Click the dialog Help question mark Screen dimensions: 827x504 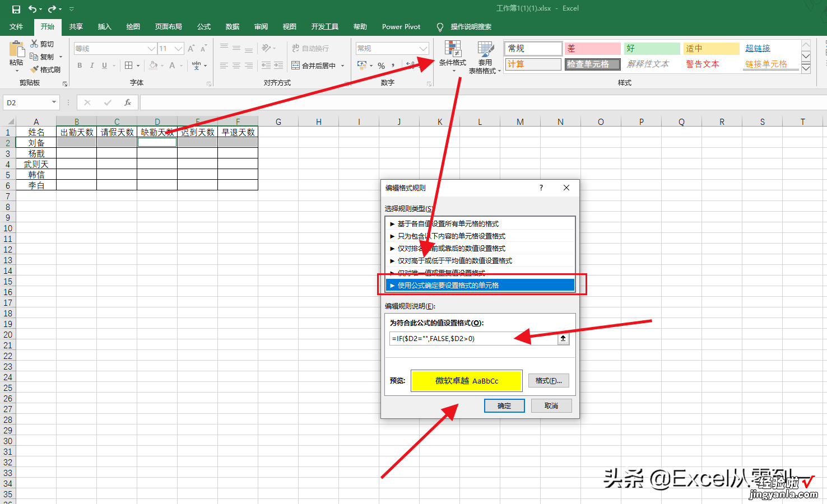point(541,188)
